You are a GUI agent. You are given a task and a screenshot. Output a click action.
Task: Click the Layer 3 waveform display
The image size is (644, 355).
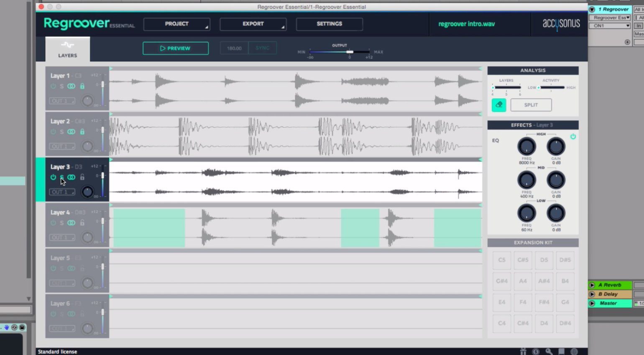click(x=296, y=182)
